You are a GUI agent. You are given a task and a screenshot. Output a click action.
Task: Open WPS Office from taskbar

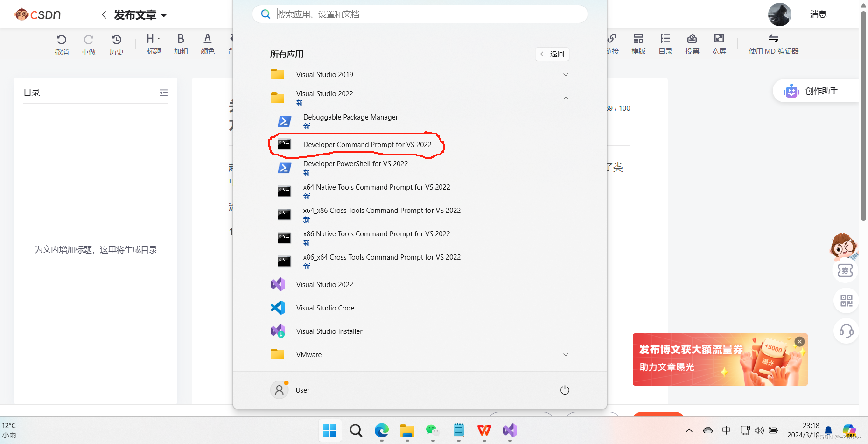[484, 430]
